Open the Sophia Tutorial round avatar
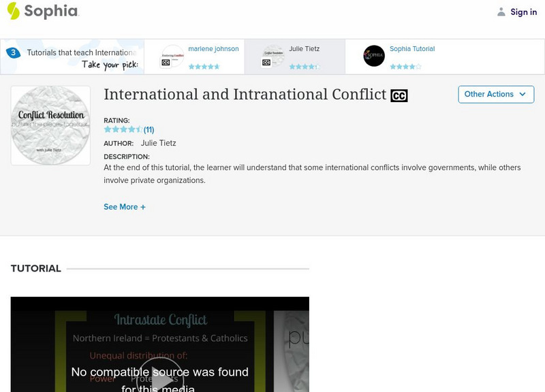This screenshot has height=392, width=545. [x=373, y=55]
